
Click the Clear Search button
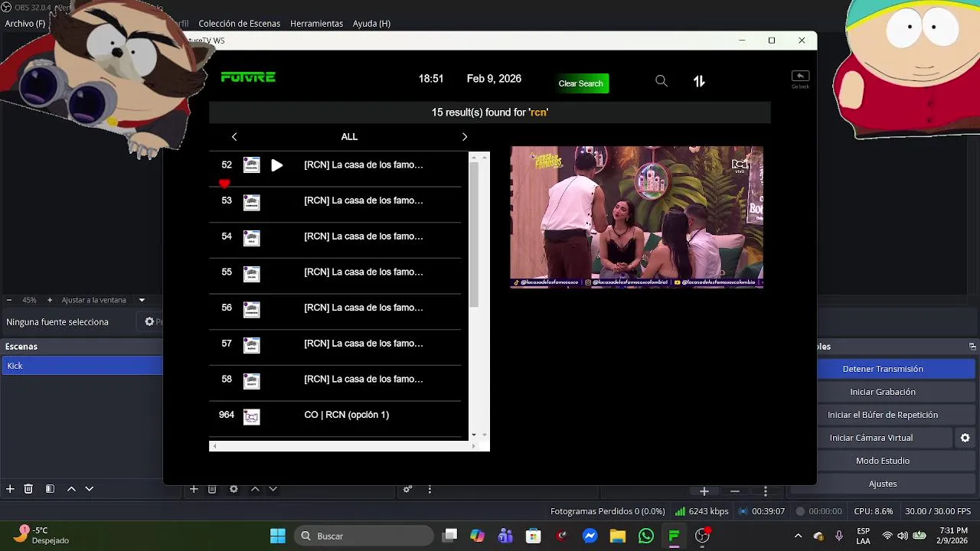pyautogui.click(x=581, y=83)
